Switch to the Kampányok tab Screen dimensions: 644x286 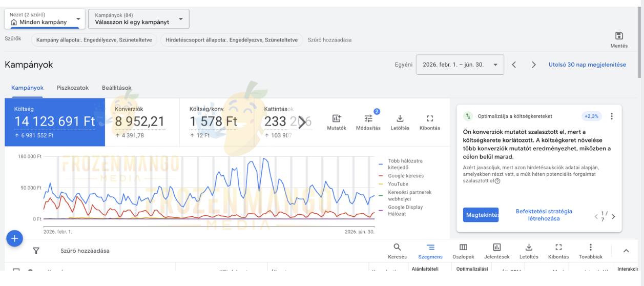[x=27, y=88]
